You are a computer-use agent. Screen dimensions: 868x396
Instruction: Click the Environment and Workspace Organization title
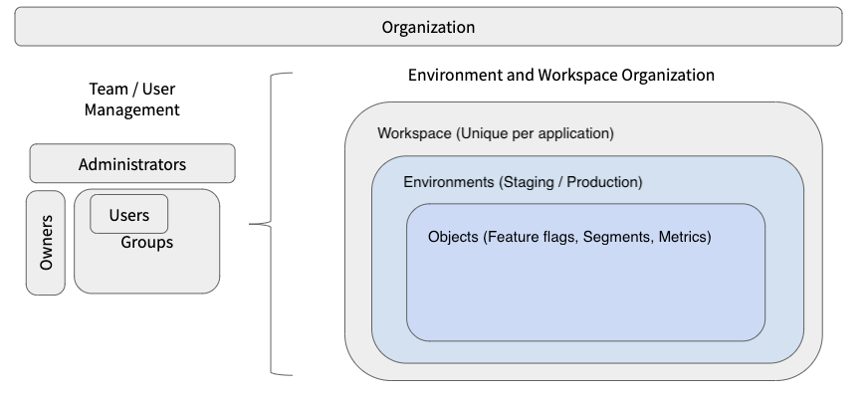[x=560, y=75]
